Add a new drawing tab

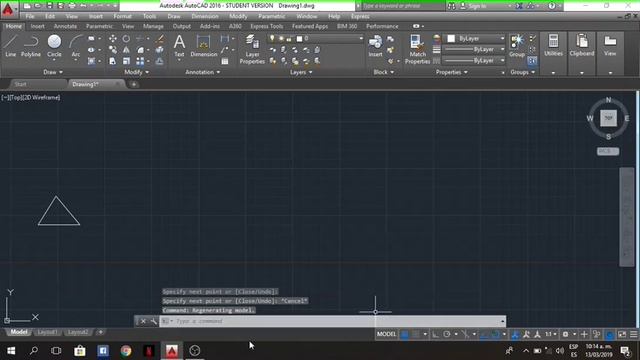133,84
